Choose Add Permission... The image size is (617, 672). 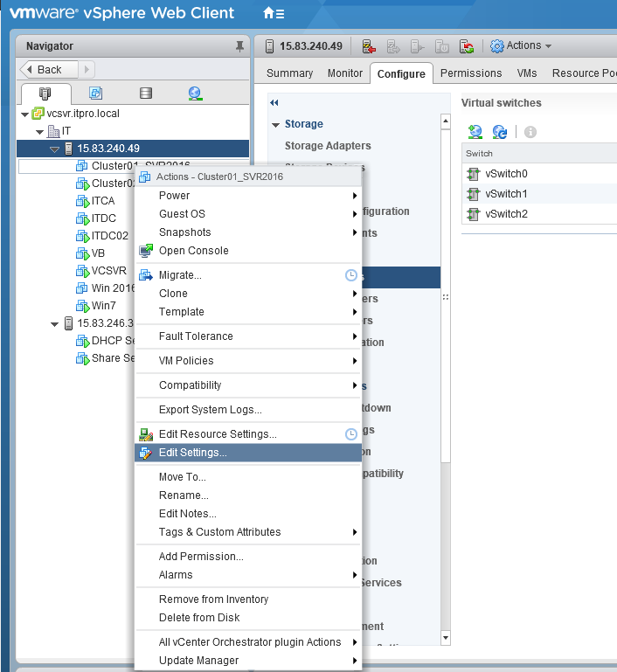coord(248,557)
